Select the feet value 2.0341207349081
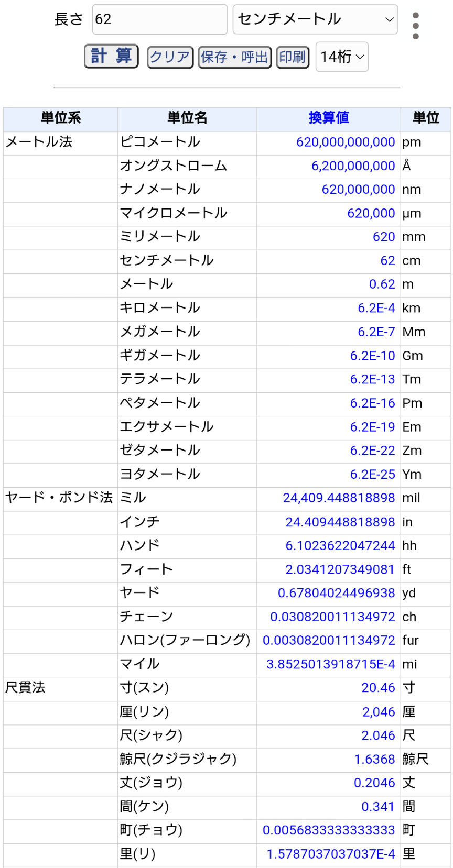 coord(340,569)
